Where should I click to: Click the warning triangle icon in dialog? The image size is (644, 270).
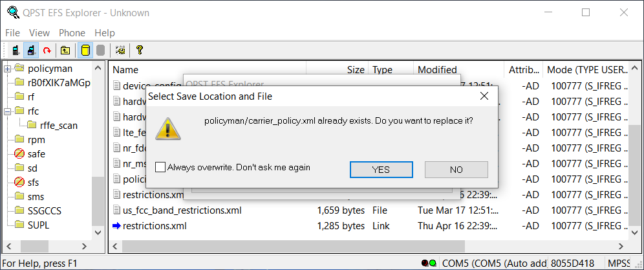click(x=167, y=128)
